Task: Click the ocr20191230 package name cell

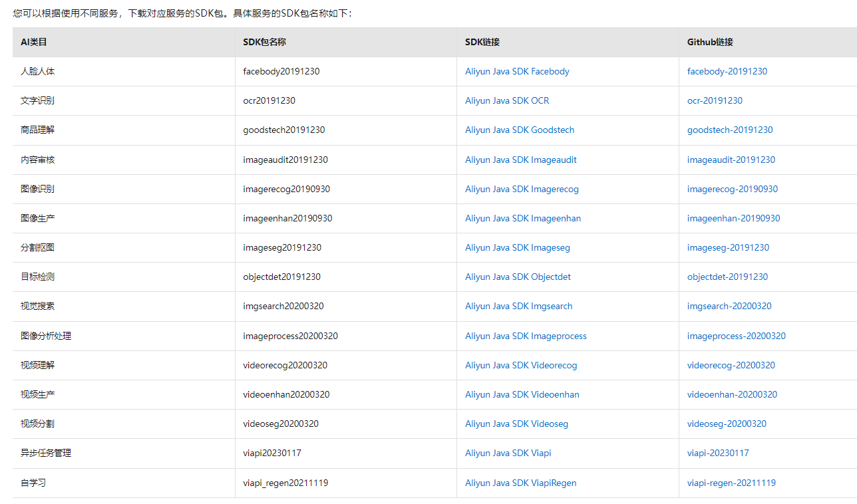Action: pyautogui.click(x=345, y=100)
